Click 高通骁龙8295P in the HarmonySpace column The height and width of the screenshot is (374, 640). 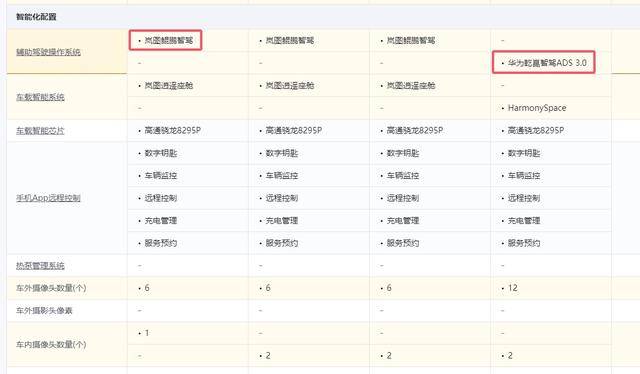(x=536, y=131)
